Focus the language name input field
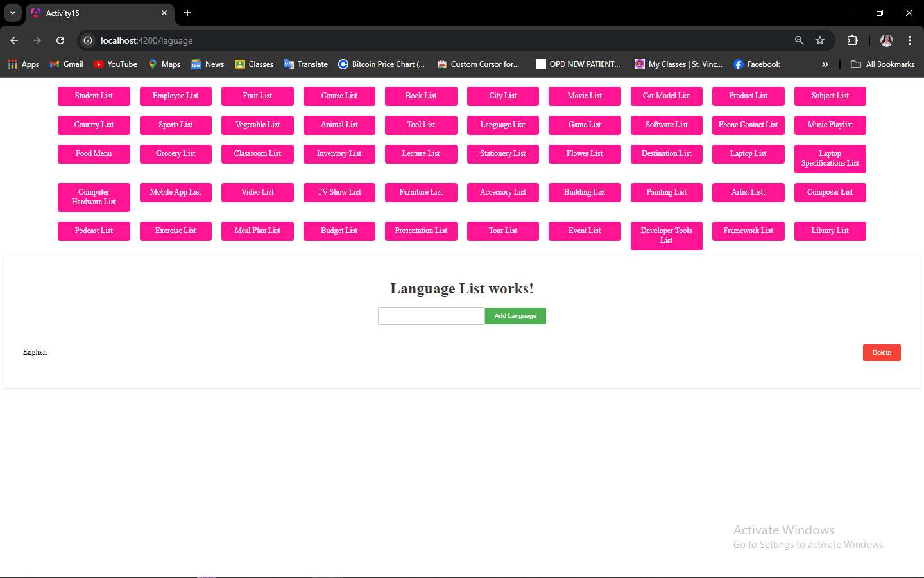The width and height of the screenshot is (924, 578). 431,316
